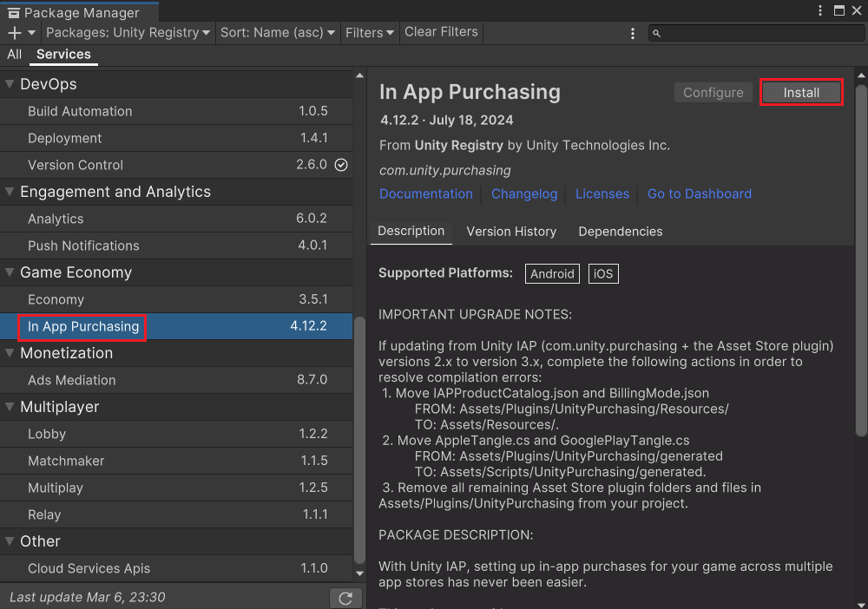The image size is (868, 609).
Task: Open Packages: Unity Registry dropdown
Action: point(128,33)
